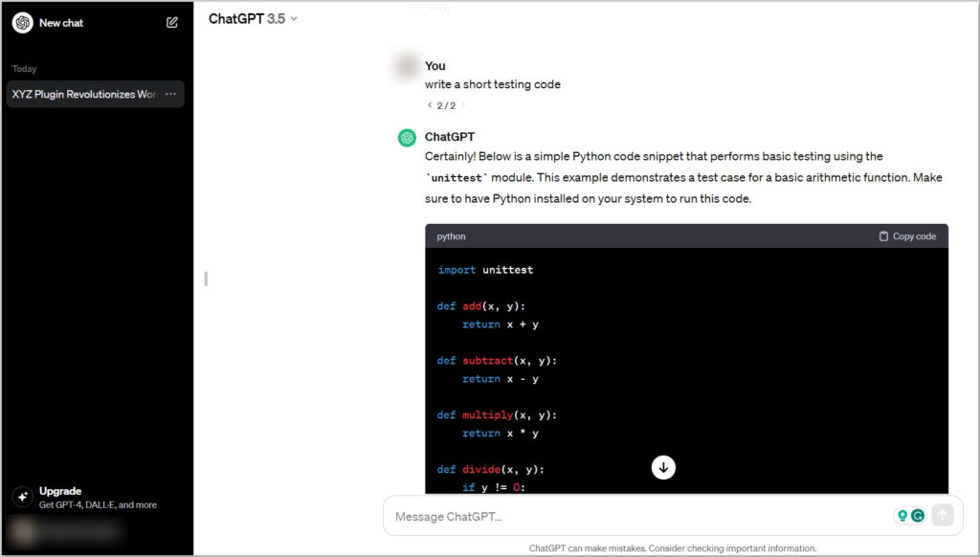
Task: Click the 'def divide(x, y):' code line
Action: tap(491, 470)
